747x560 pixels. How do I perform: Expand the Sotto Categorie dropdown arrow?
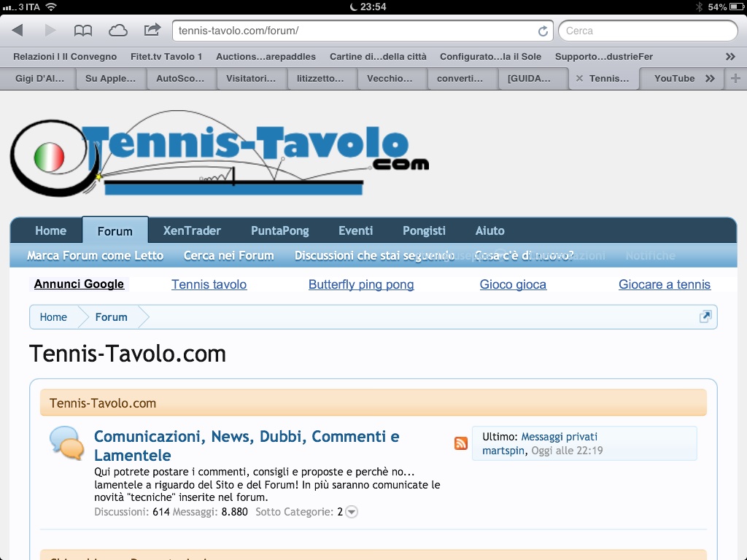pyautogui.click(x=352, y=512)
